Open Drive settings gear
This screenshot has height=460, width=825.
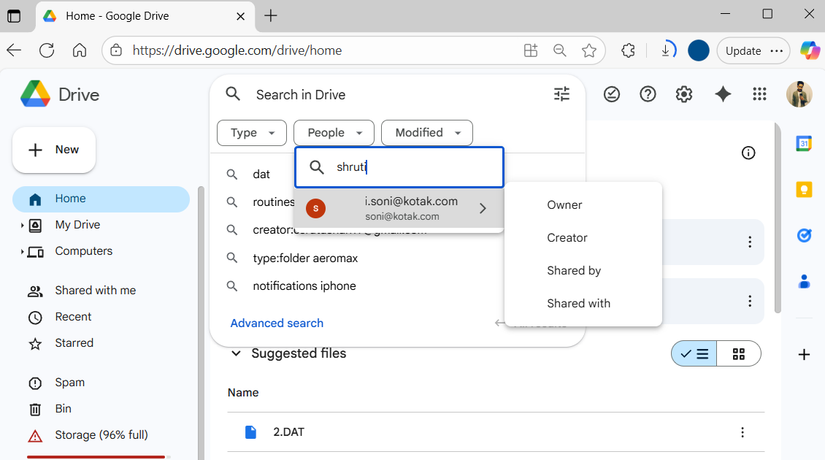coord(684,94)
